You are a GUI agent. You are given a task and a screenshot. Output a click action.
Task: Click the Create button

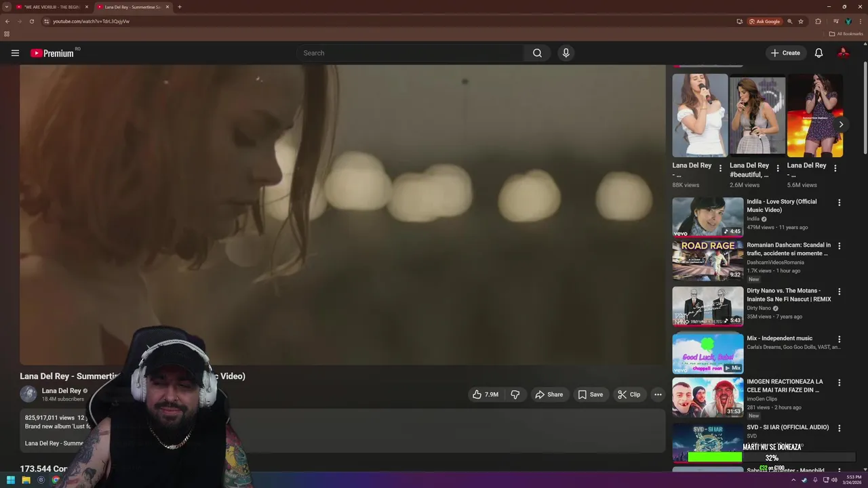pyautogui.click(x=785, y=53)
